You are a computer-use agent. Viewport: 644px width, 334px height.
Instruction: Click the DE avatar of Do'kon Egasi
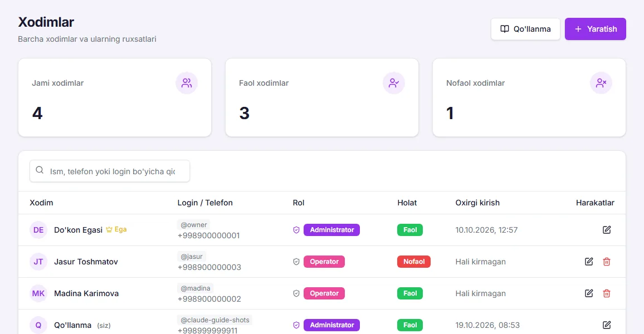(x=38, y=230)
